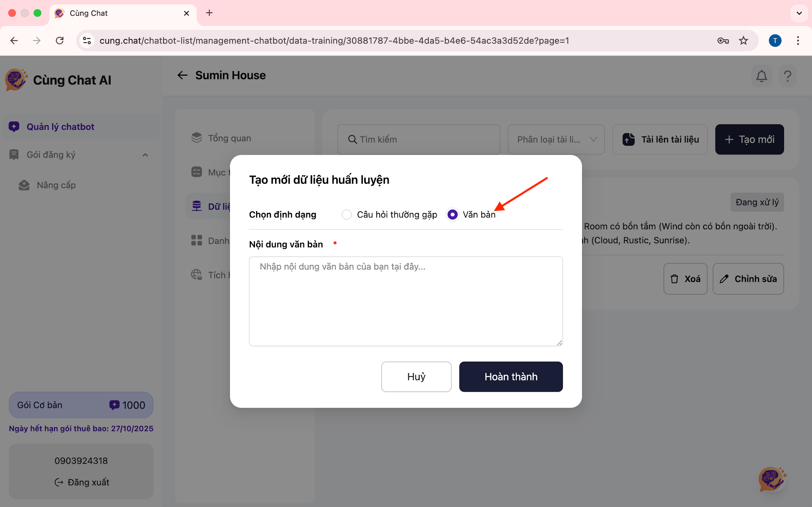The width and height of the screenshot is (812, 507).
Task: Click the back arrow beside Sumin House
Action: pos(182,75)
